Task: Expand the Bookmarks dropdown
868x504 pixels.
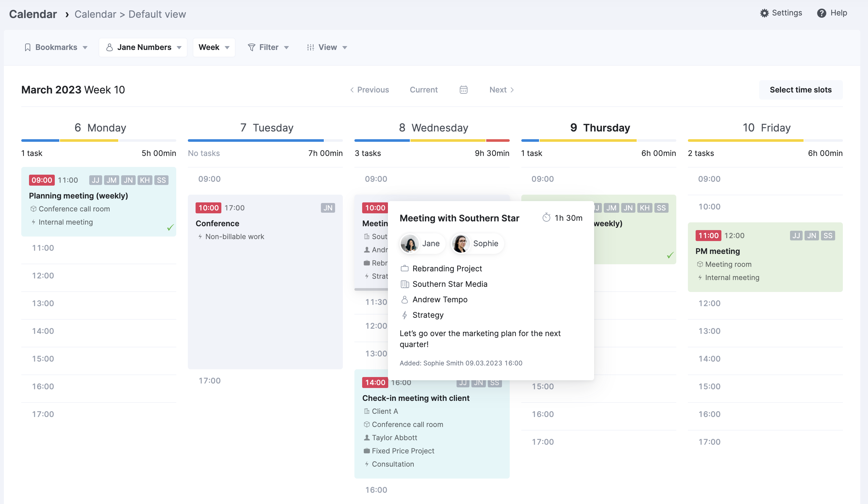Action: [x=85, y=47]
